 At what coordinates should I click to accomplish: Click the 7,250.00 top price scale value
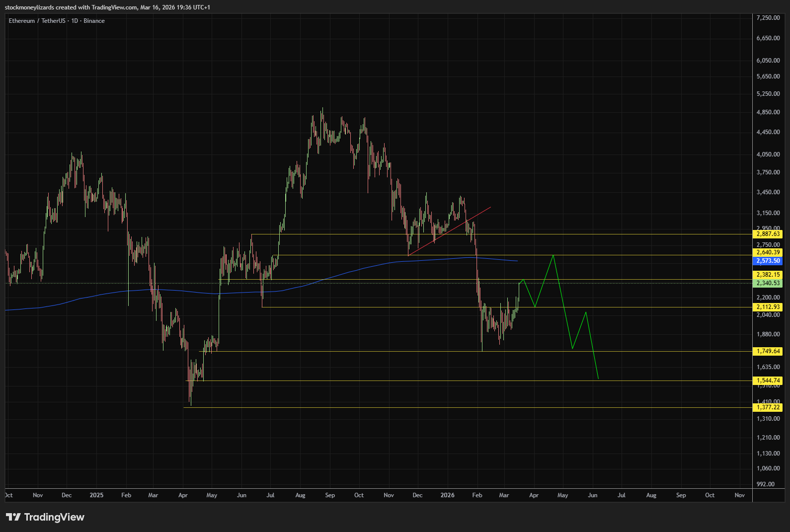(768, 18)
